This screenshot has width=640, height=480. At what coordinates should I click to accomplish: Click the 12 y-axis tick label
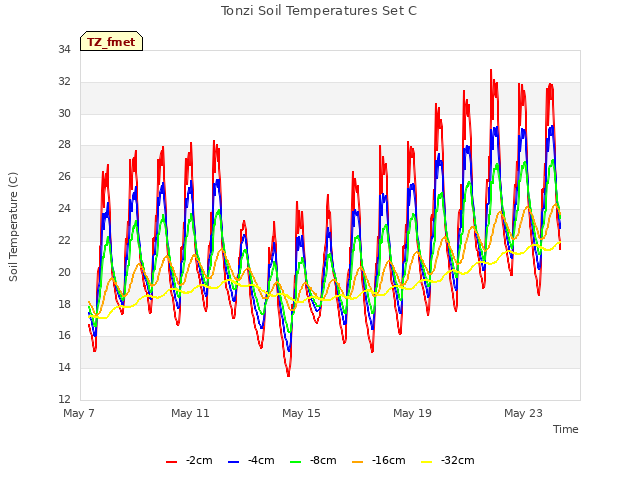[64, 399]
